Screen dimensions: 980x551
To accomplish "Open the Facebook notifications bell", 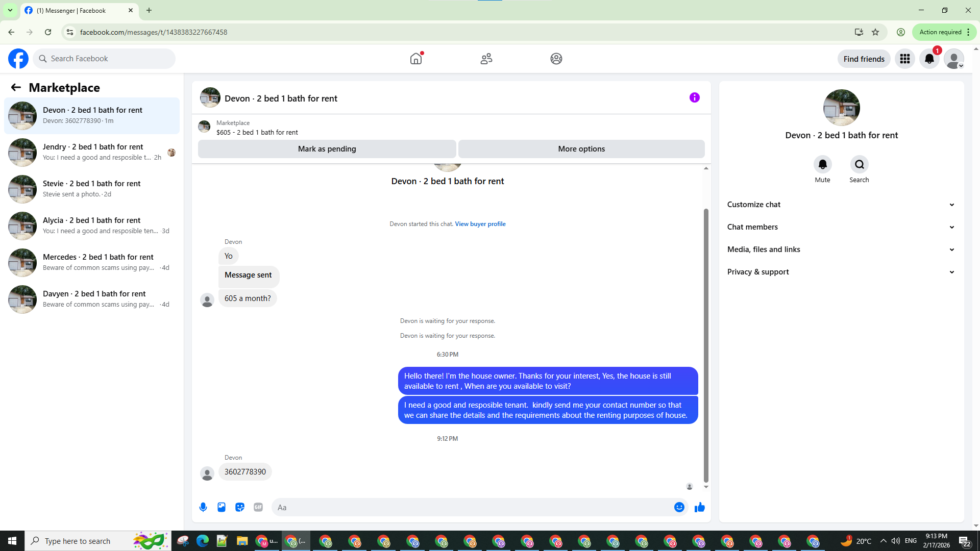I will click(x=929, y=59).
